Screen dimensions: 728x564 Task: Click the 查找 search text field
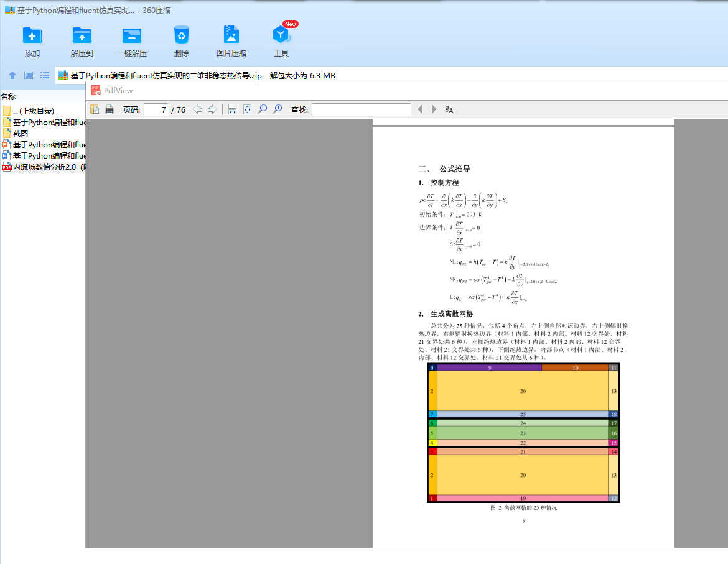[x=362, y=109]
